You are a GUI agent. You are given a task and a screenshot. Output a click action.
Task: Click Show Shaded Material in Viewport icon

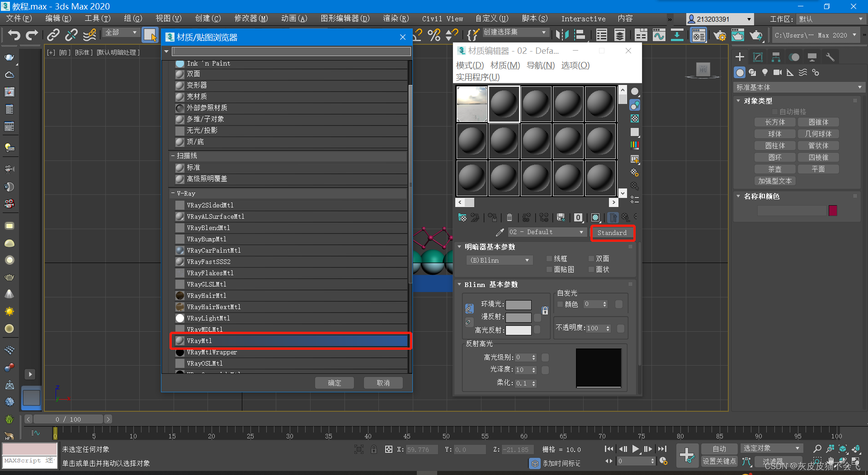click(x=595, y=217)
